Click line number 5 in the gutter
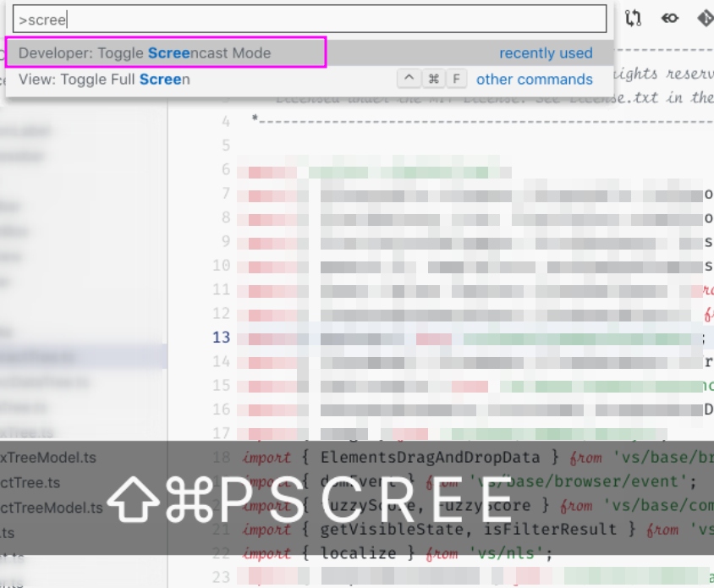714x588 pixels. pos(226,146)
